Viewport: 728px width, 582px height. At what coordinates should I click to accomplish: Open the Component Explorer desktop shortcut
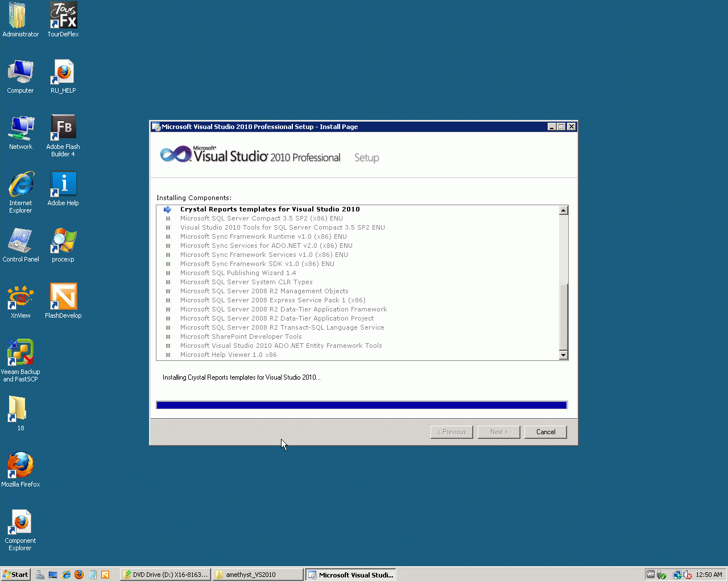[x=20, y=530]
